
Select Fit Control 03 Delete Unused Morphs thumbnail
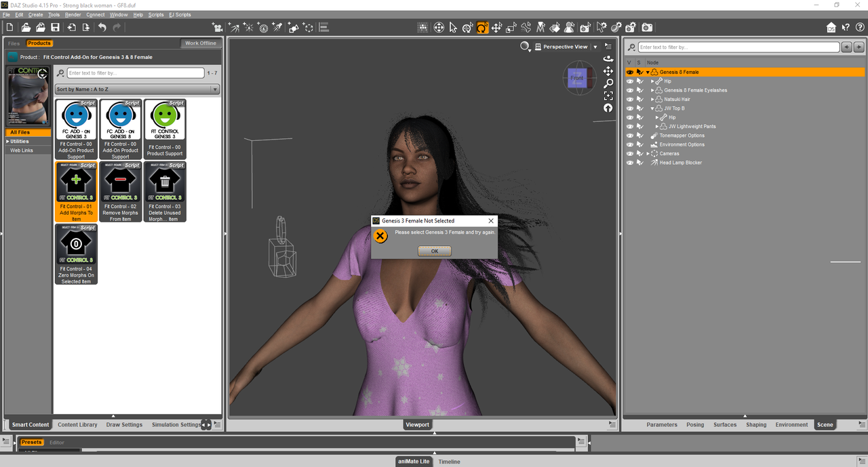point(165,192)
